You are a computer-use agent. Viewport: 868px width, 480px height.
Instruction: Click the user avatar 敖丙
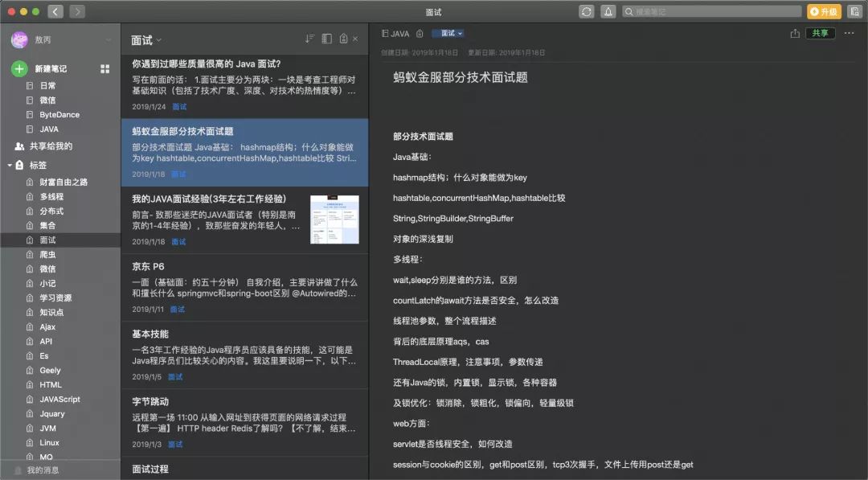click(19, 39)
